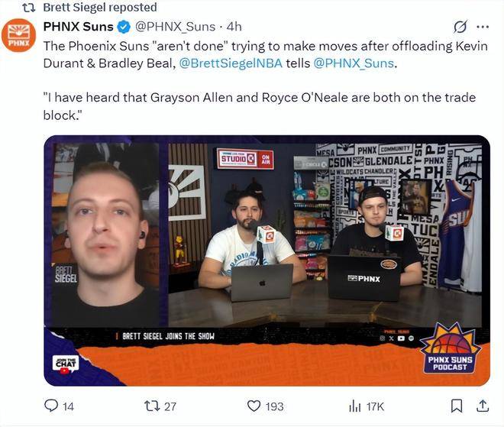Click the Join The Chat badge in video
Viewport: 504px width, 427px height.
[66, 364]
